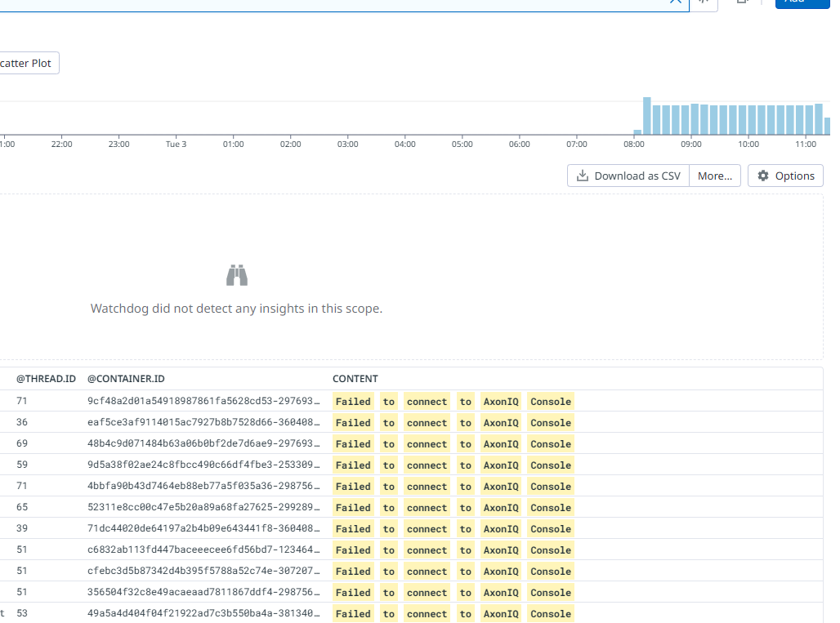Image resolution: width=840 pixels, height=623 pixels.
Task: Click thread ID 39
Action: tap(22, 528)
